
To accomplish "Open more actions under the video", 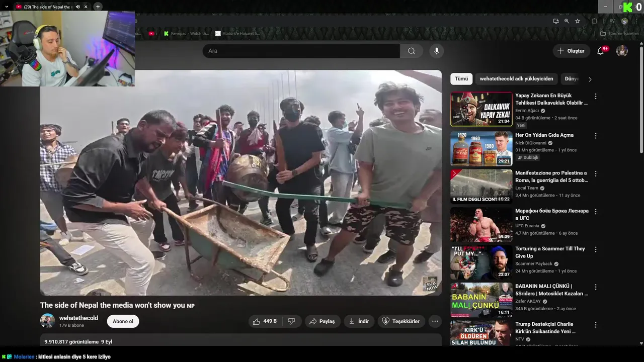I will [435, 321].
